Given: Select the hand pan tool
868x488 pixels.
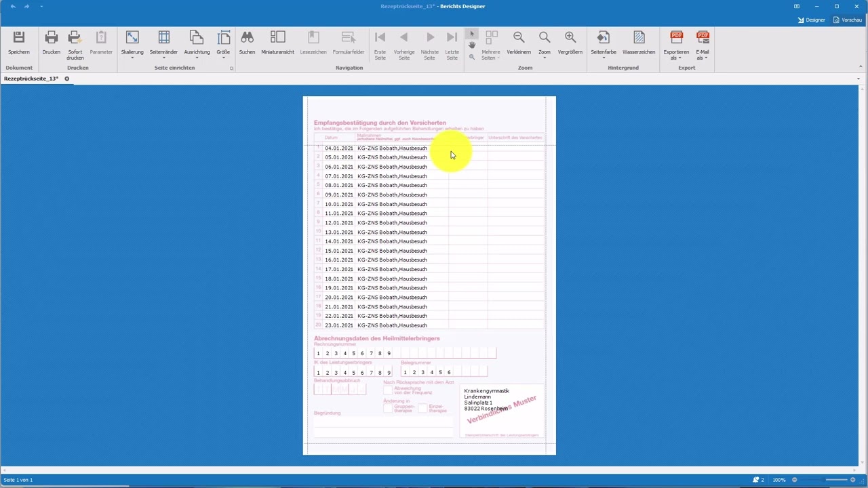Looking at the screenshot, I should pyautogui.click(x=472, y=45).
